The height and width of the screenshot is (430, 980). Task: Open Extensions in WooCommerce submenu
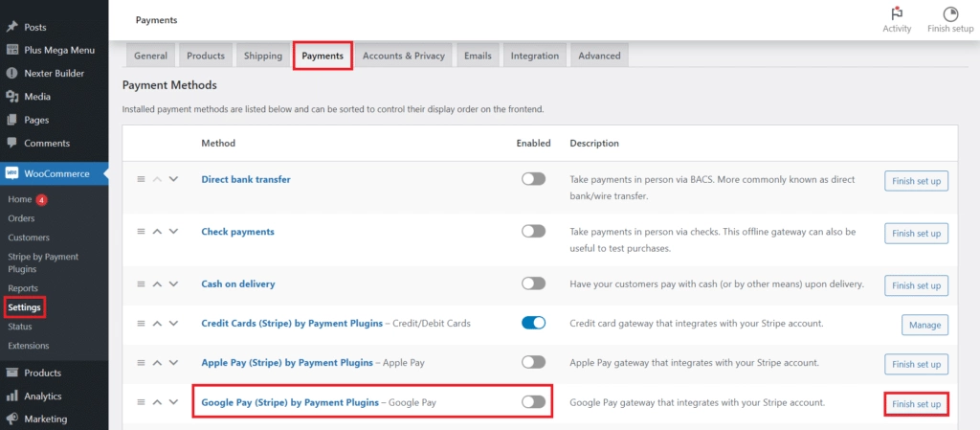pyautogui.click(x=29, y=346)
